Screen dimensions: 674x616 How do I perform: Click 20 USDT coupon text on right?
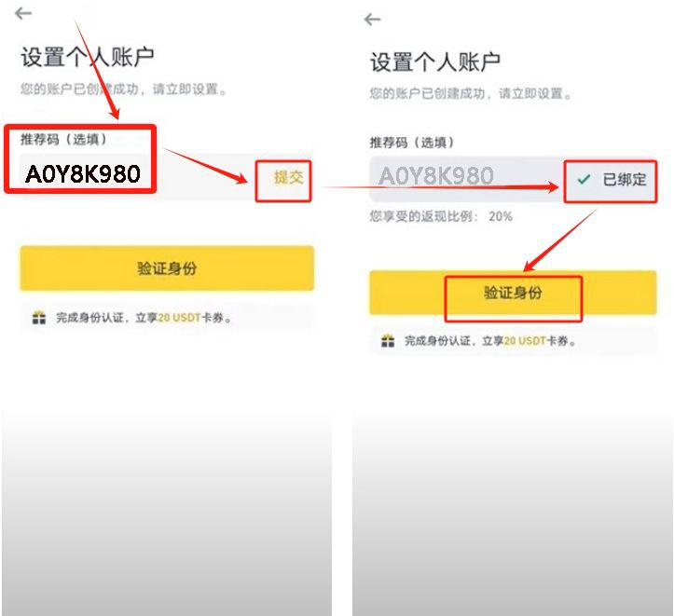pyautogui.click(x=525, y=341)
